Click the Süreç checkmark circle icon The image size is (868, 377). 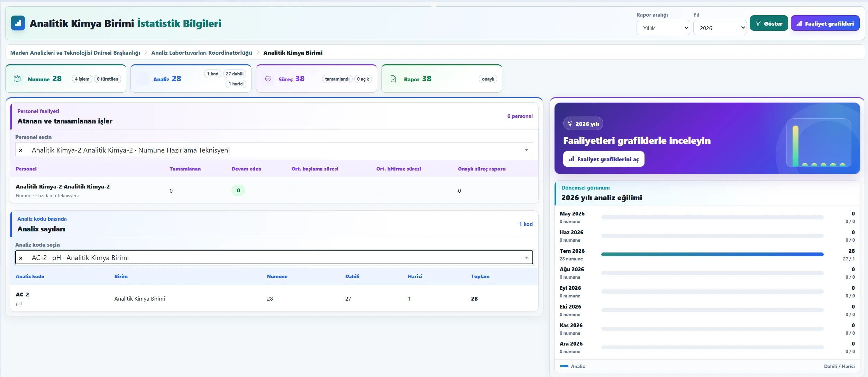click(268, 79)
